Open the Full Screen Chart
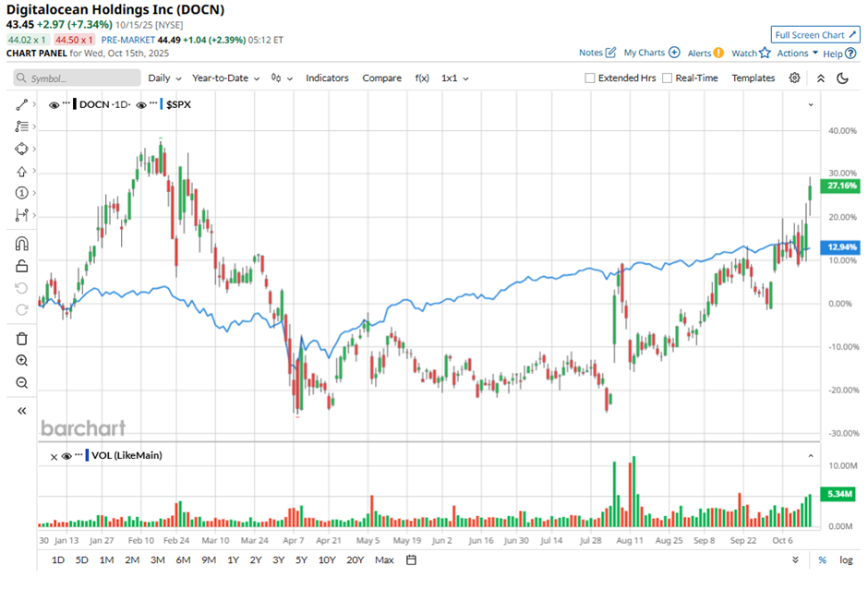This screenshot has height=589, width=868. click(815, 34)
